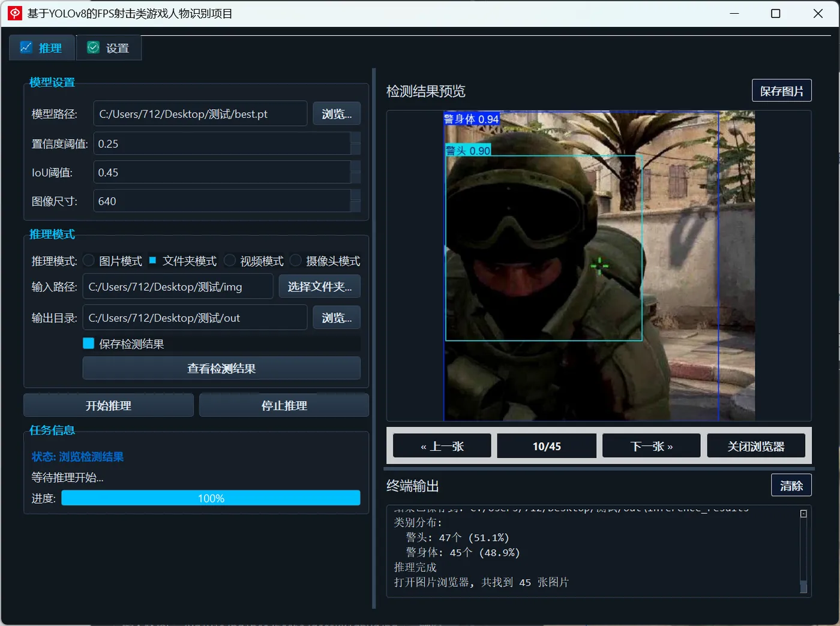The width and height of the screenshot is (840, 626).
Task: Click the 输入路径 field
Action: pos(178,287)
